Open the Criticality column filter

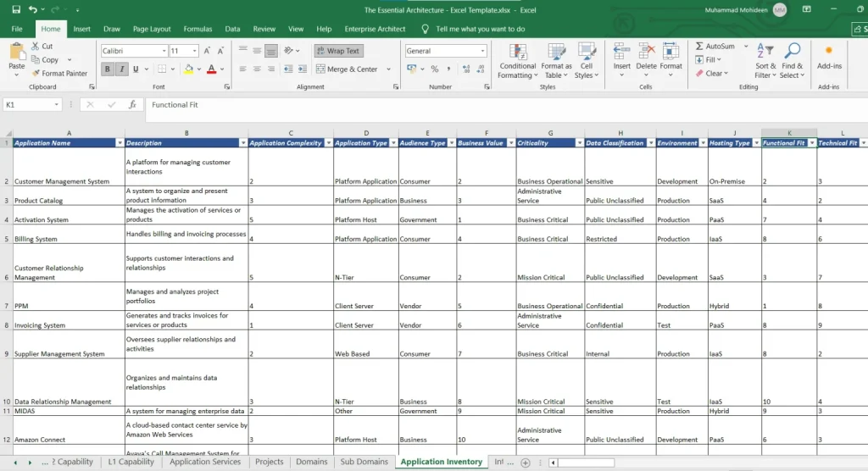point(580,143)
